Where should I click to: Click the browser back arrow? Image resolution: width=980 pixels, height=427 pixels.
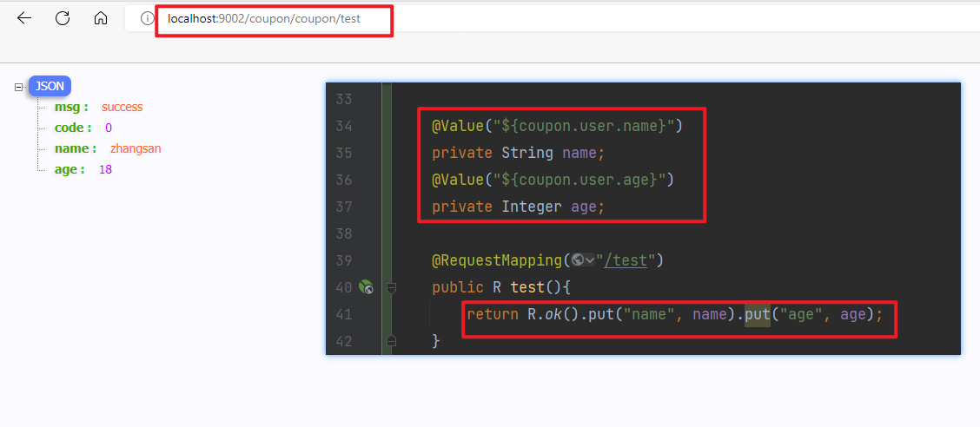(x=23, y=18)
